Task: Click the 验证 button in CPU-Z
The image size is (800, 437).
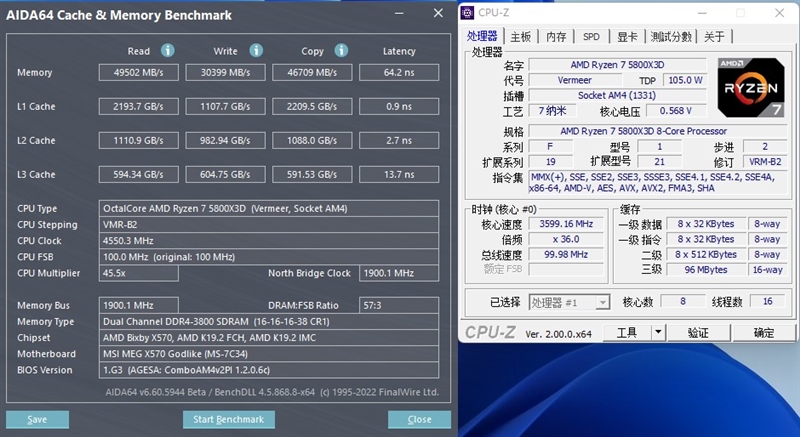Action: pyautogui.click(x=698, y=333)
